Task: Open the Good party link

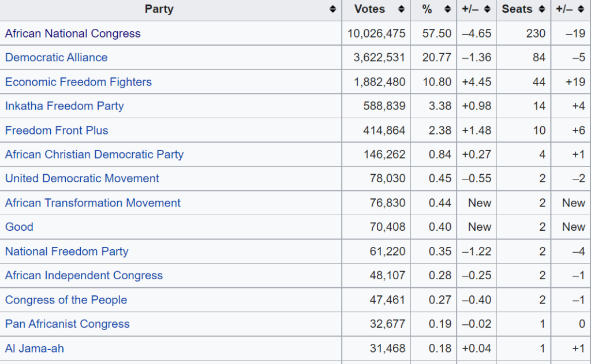Action: tap(19, 227)
